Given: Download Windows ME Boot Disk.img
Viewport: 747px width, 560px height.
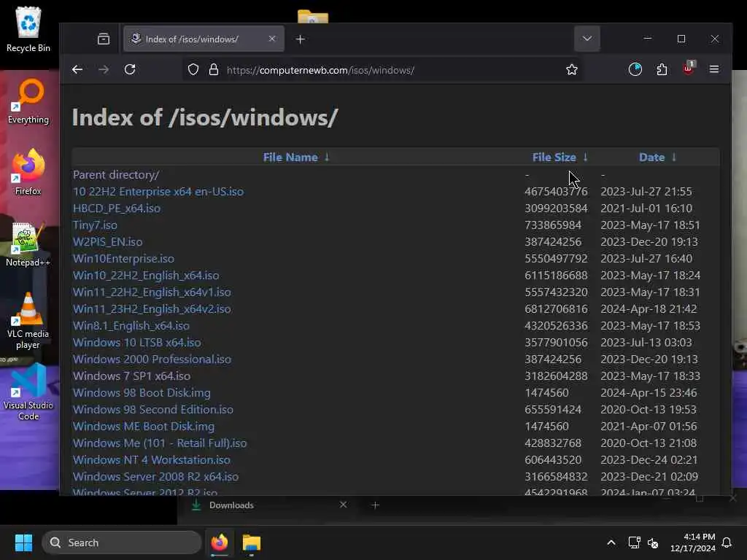Looking at the screenshot, I should [144, 426].
